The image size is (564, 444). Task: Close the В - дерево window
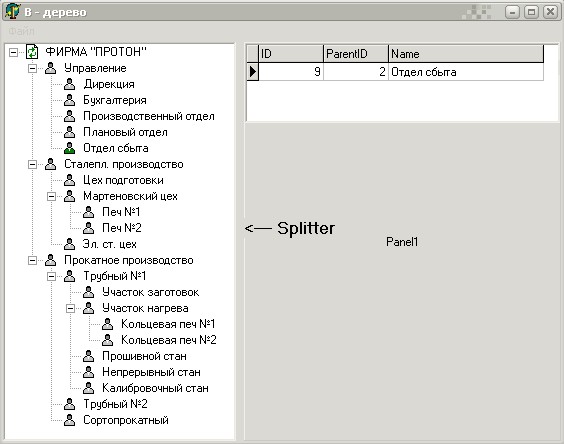pos(550,12)
